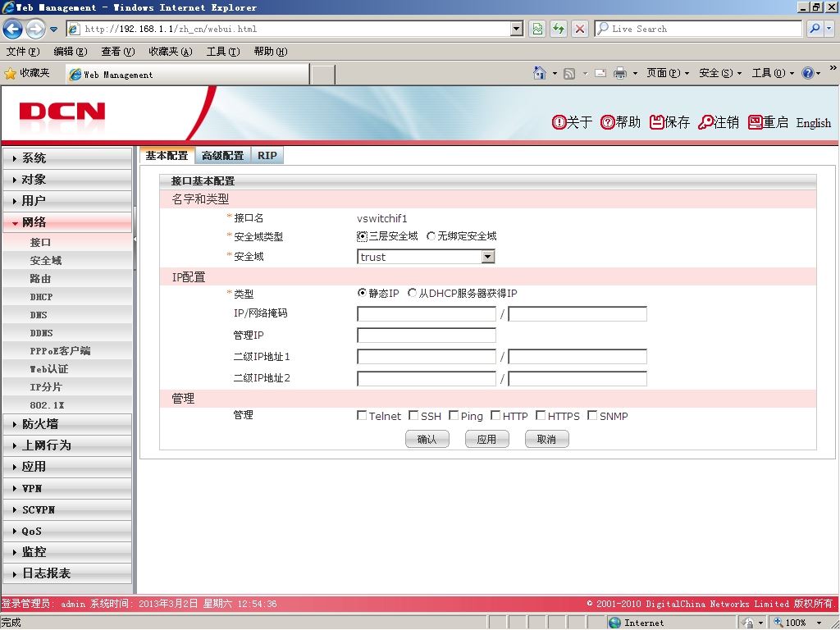Expand the 用户 sidebar section
Image resolution: width=840 pixels, height=630 pixels.
click(x=67, y=201)
